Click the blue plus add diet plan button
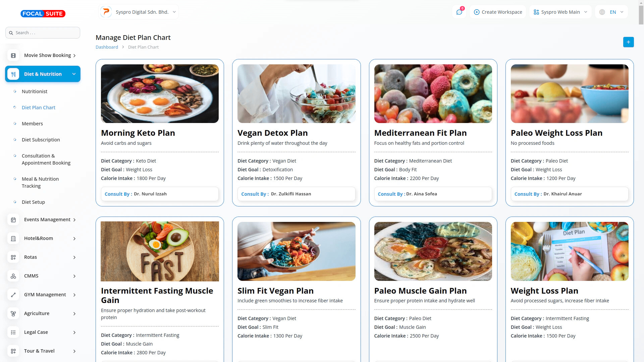The width and height of the screenshot is (644, 362). 628,42
